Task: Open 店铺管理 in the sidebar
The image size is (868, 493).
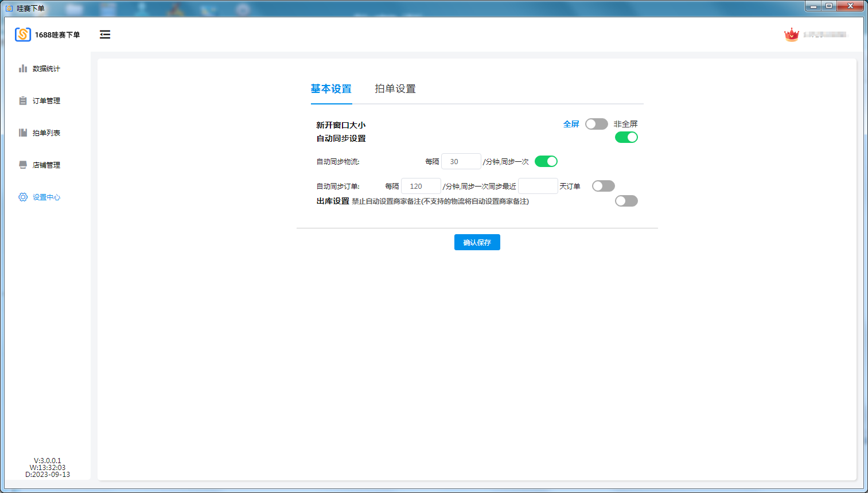Action: [x=46, y=165]
